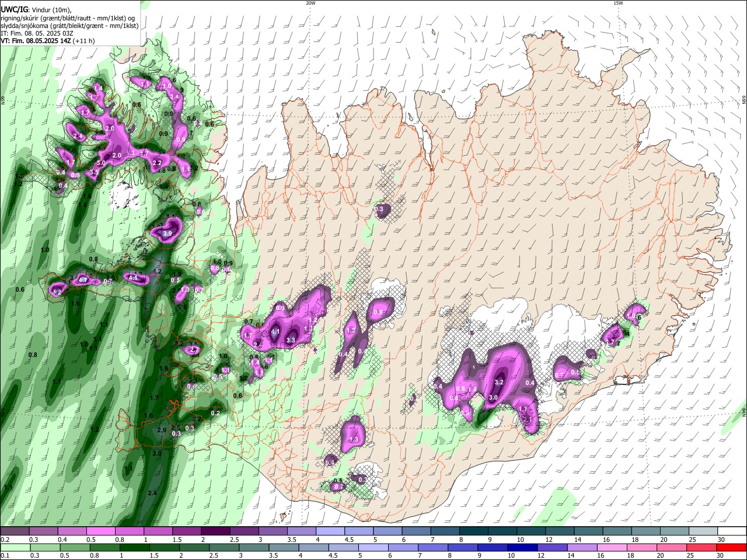This screenshot has width=747, height=560.
Task: Pick the white end swatch on the snow scale
Action: click(x=732, y=531)
